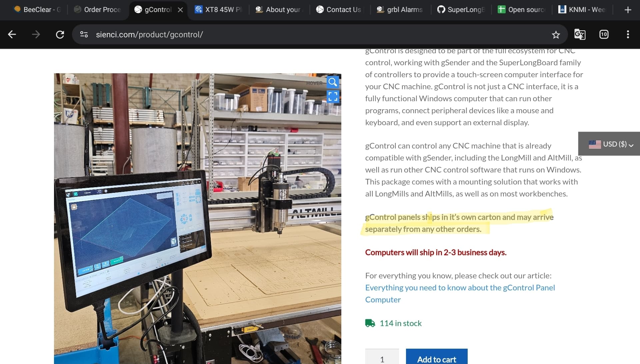Switch to the Contact Us tab
The image size is (640, 364).
(x=339, y=10)
